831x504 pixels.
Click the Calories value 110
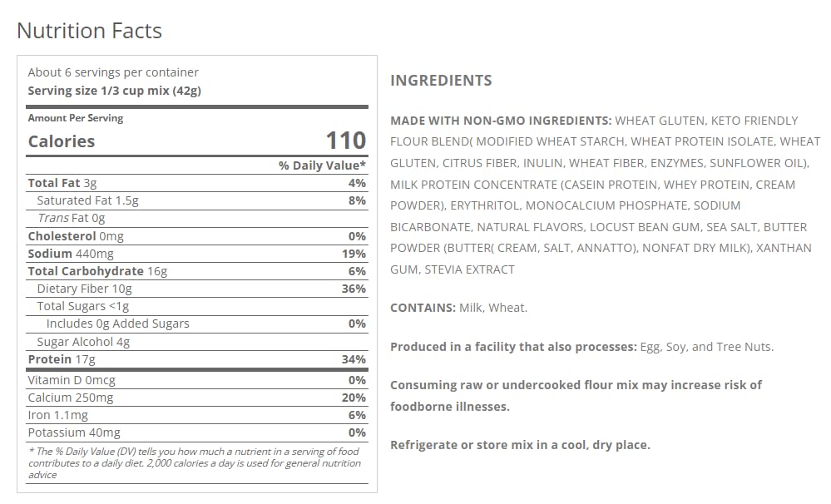tap(345, 141)
